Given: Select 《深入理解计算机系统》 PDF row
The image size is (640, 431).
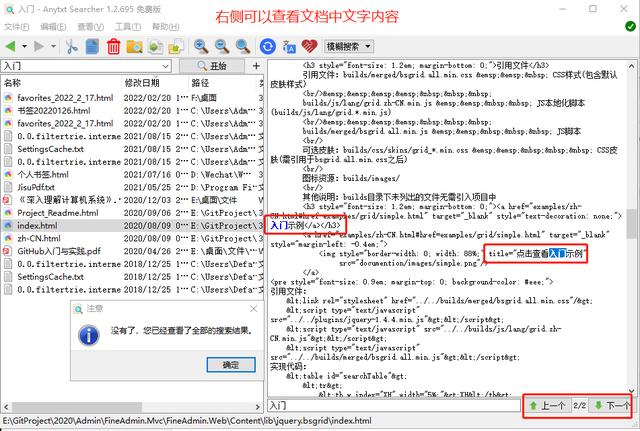Looking at the screenshot, I should click(131, 200).
